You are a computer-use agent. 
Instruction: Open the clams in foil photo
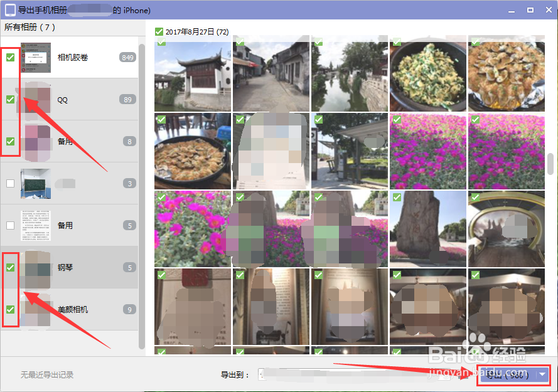point(507,73)
